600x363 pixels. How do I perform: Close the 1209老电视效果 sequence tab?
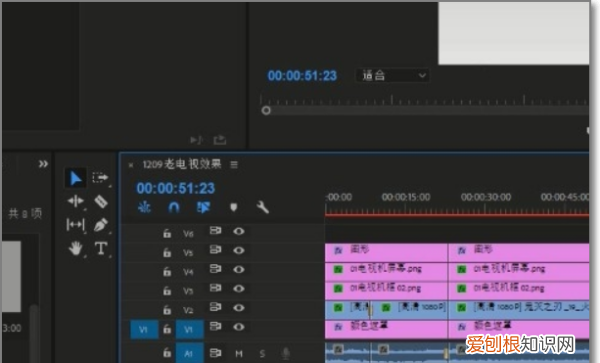(131, 165)
